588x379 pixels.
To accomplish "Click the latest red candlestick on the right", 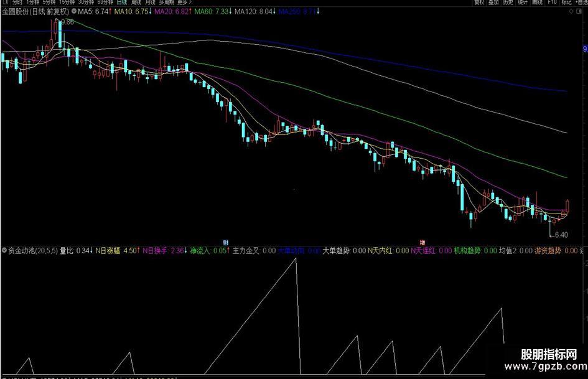I will pyautogui.click(x=567, y=206).
